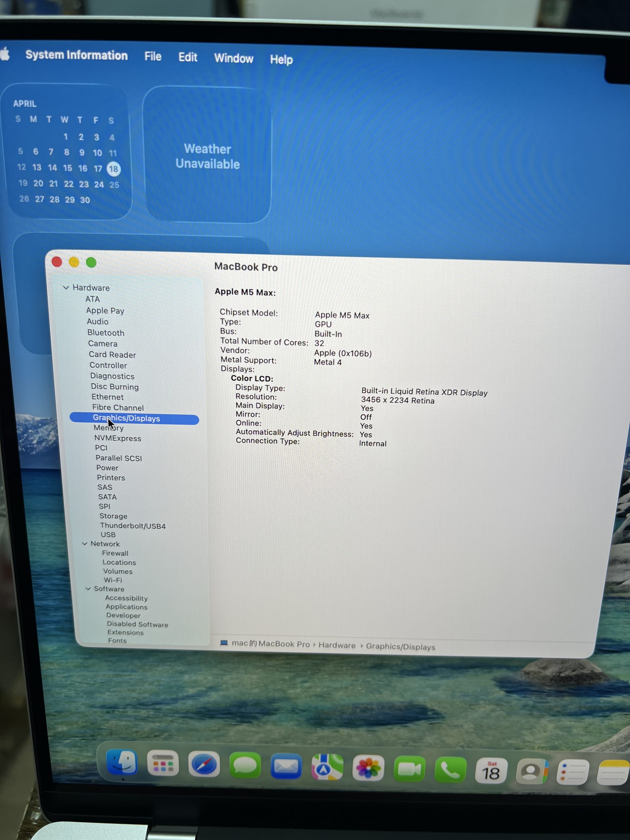Click Hardware in the path bar
This screenshot has height=840, width=630.
pos(337,645)
